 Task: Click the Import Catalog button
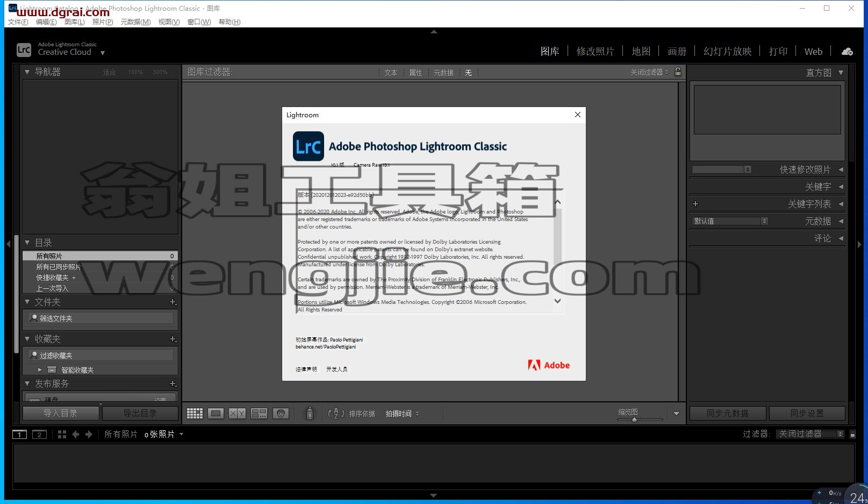61,413
